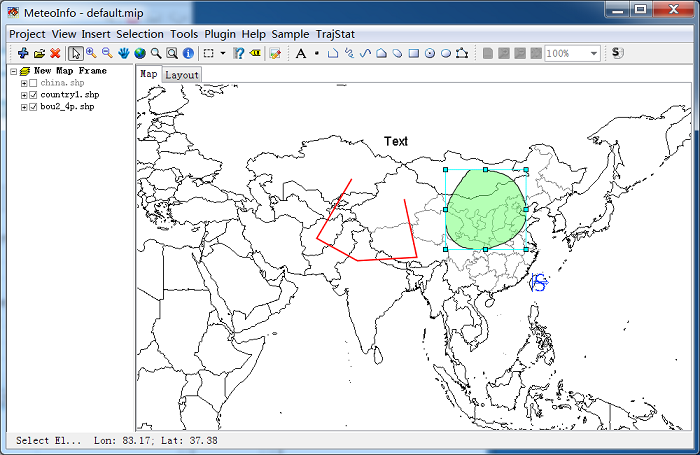Select the New Freehand line tool
Screen dimensions: 700x455
pos(349,53)
